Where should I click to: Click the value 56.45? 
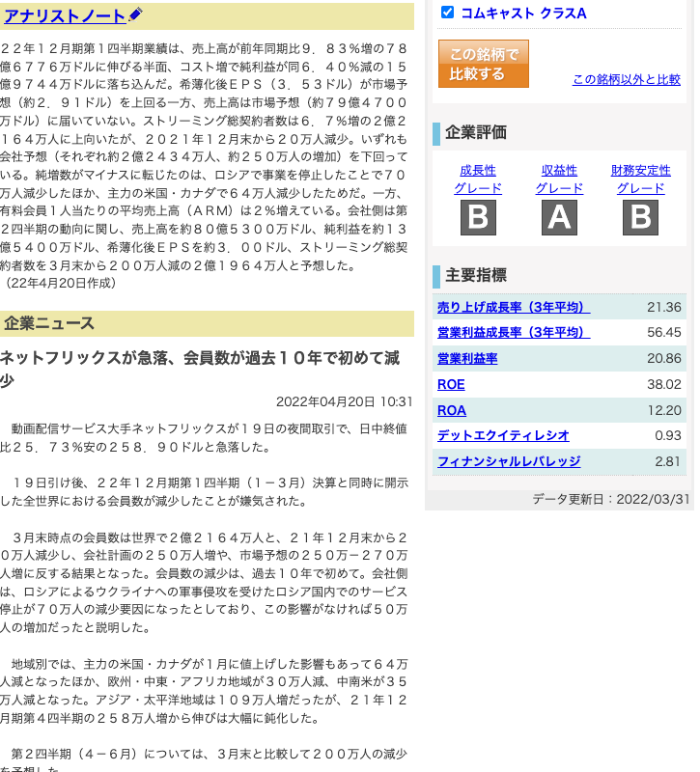coord(663,332)
